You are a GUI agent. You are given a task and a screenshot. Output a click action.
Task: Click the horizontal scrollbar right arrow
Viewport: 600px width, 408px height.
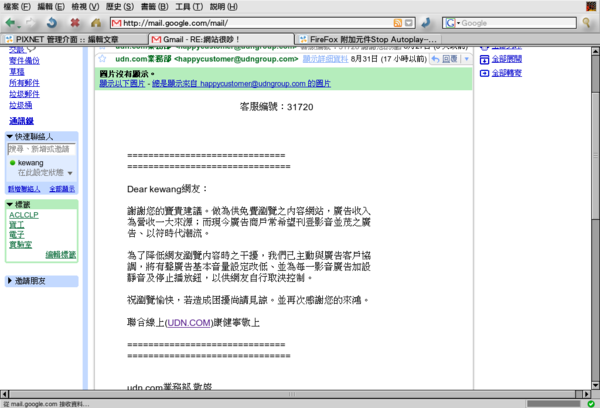(587, 394)
